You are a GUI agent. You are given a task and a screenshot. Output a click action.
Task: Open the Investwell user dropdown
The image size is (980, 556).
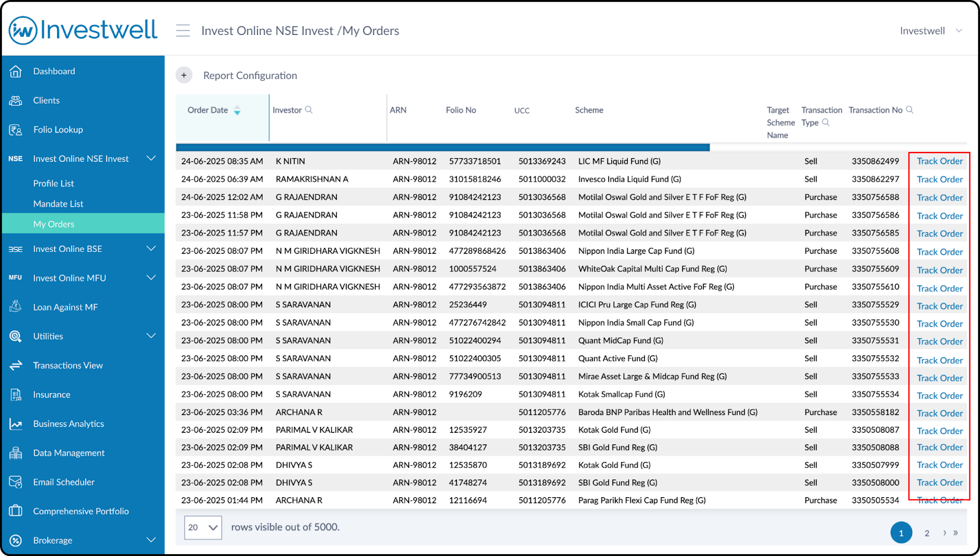coord(931,31)
